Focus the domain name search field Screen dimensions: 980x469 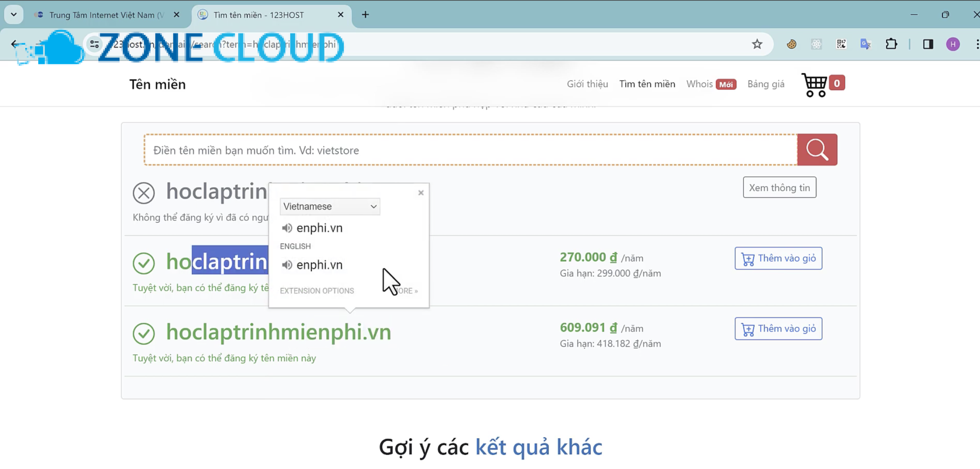(470, 150)
